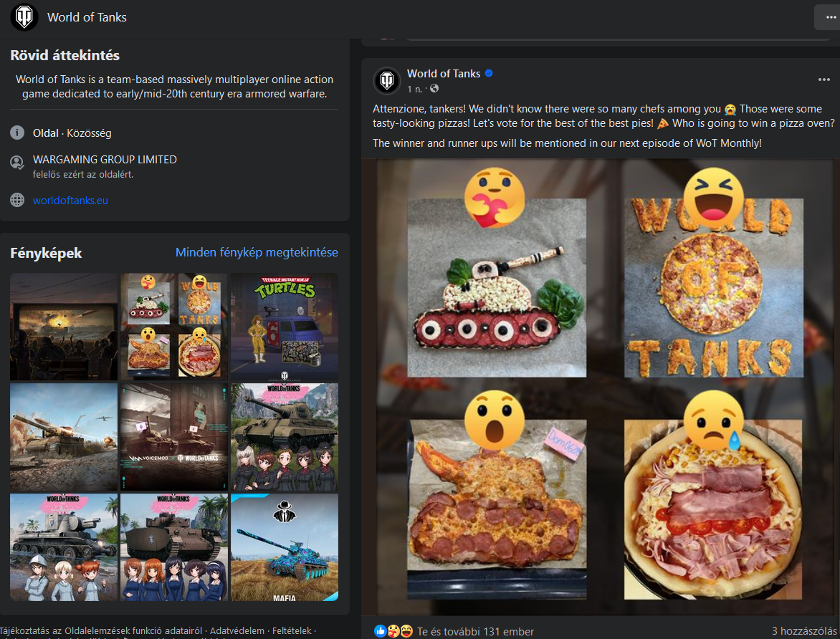Open the anime girls in blue uniforms thumbnail
The height and width of the screenshot is (639, 840).
(x=174, y=547)
